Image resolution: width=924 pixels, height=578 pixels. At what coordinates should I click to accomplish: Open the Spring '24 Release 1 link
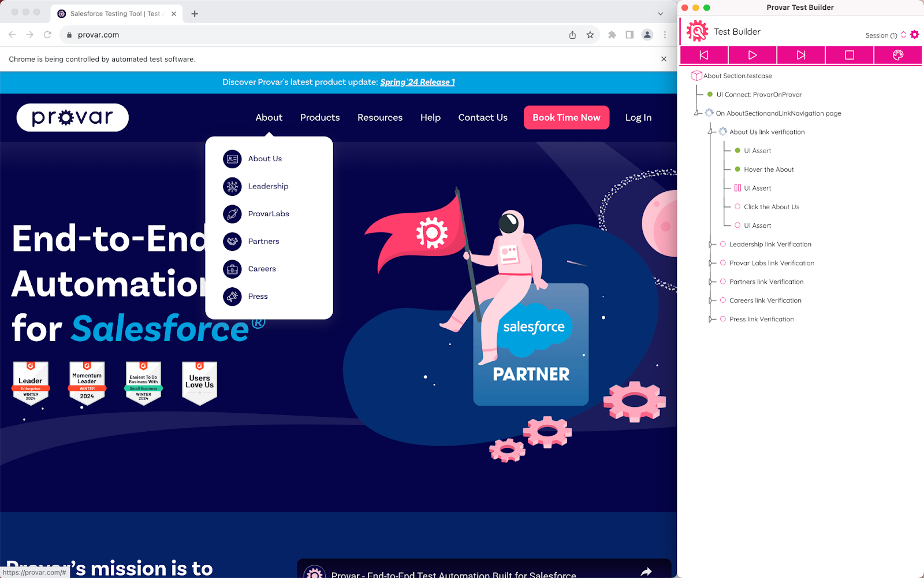[x=418, y=82]
